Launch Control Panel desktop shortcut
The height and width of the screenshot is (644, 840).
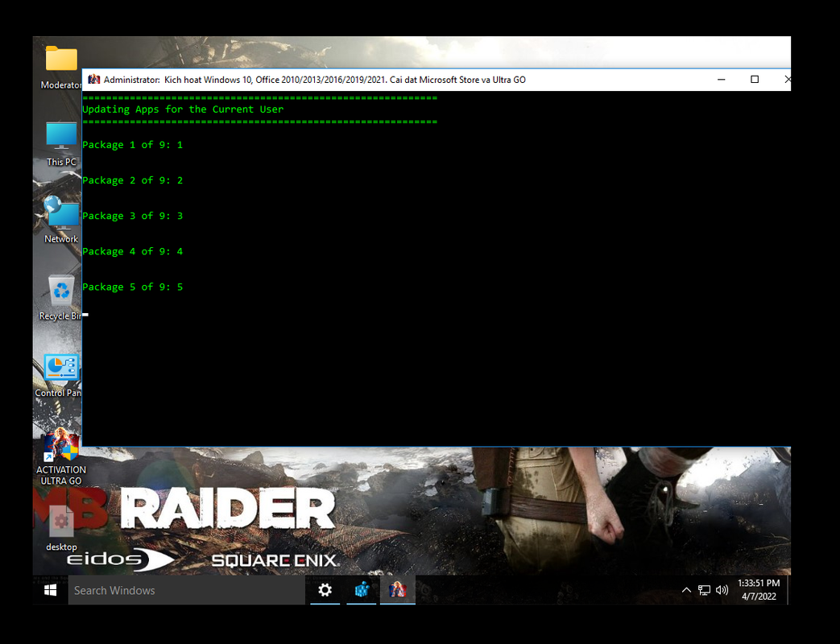pyautogui.click(x=59, y=375)
